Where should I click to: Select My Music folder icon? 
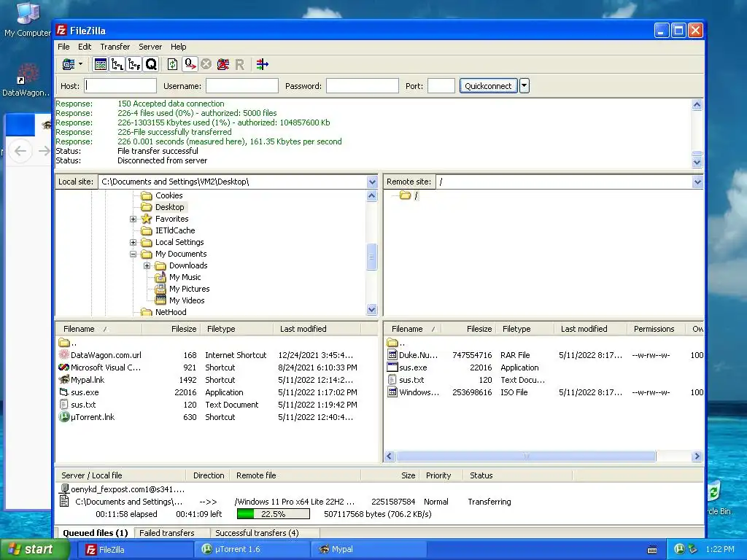(x=160, y=277)
